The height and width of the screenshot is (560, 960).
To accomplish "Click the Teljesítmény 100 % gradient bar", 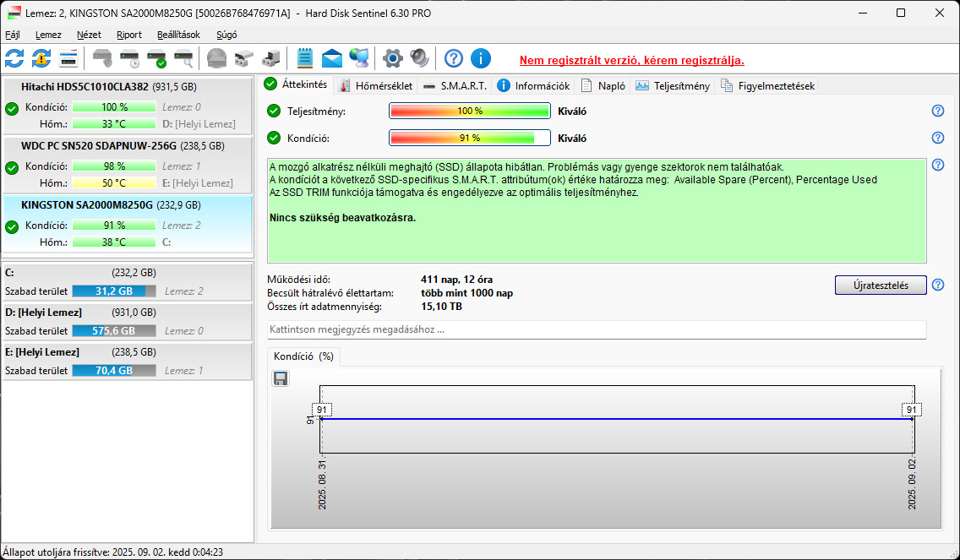I will 470,111.
